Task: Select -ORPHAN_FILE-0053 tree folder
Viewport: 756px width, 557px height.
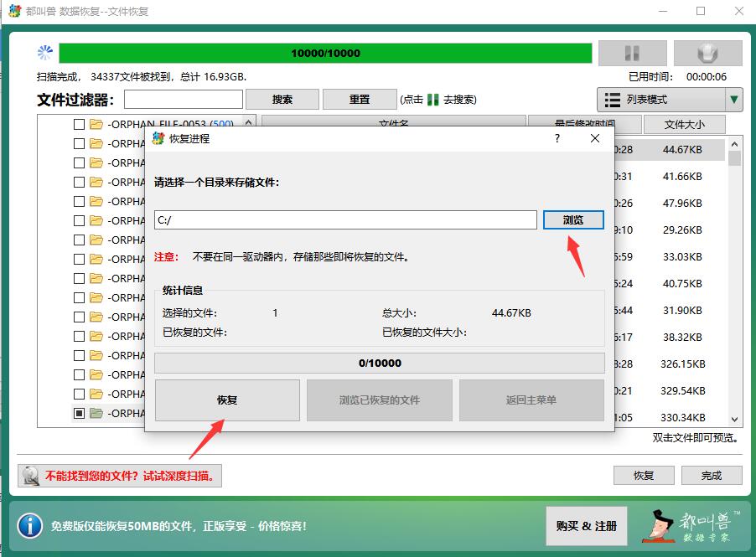Action: 170,124
